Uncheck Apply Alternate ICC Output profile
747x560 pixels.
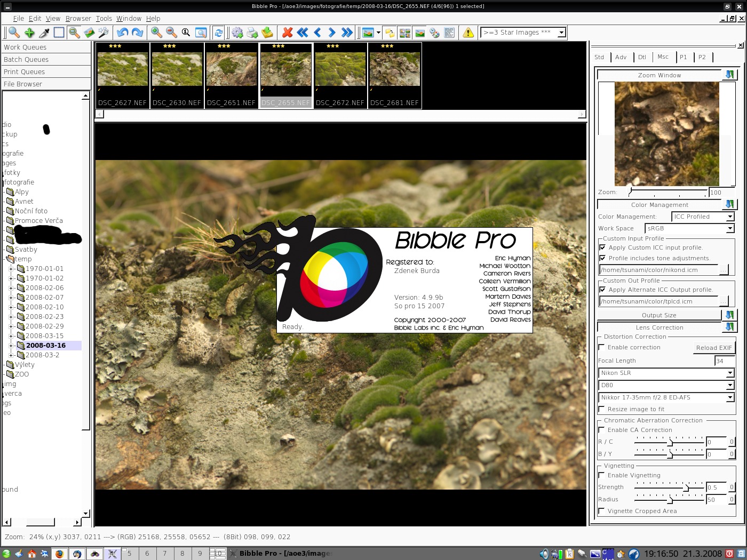coord(602,290)
